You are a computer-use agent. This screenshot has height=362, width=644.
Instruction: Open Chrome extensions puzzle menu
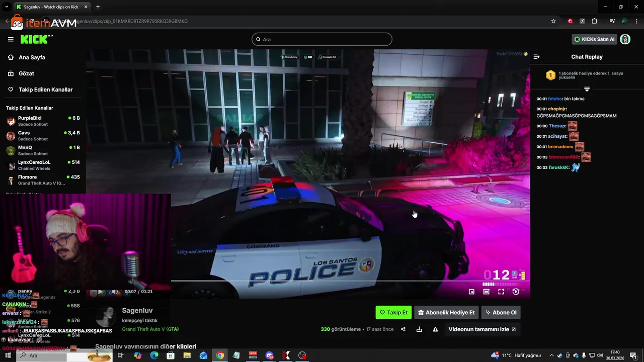pos(594,21)
